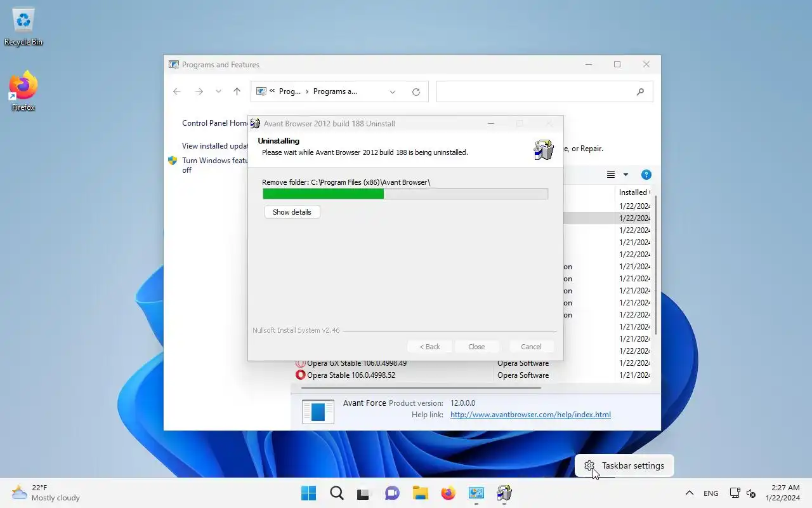
Task: Click the uninstall progress bar
Action: [x=405, y=194]
